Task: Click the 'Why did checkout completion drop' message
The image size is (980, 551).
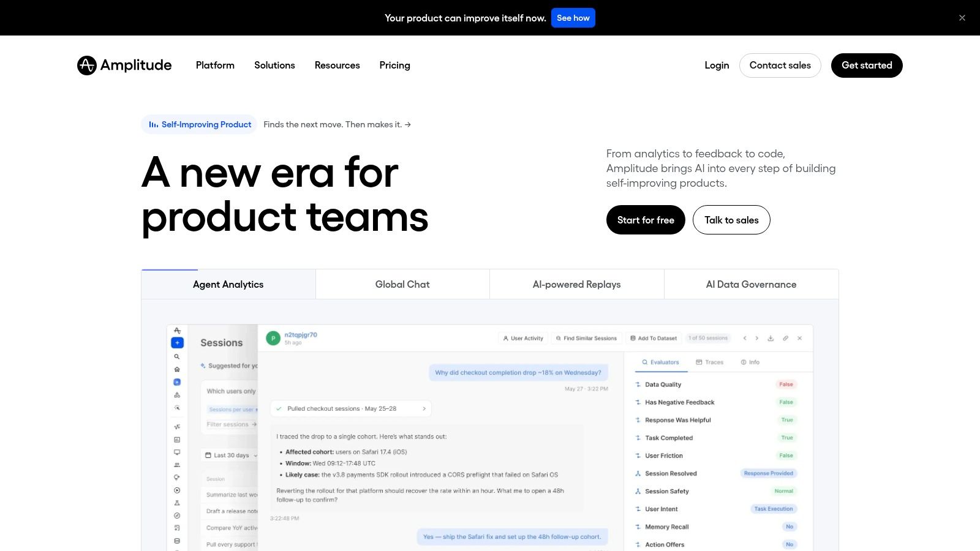Action: 518,372
